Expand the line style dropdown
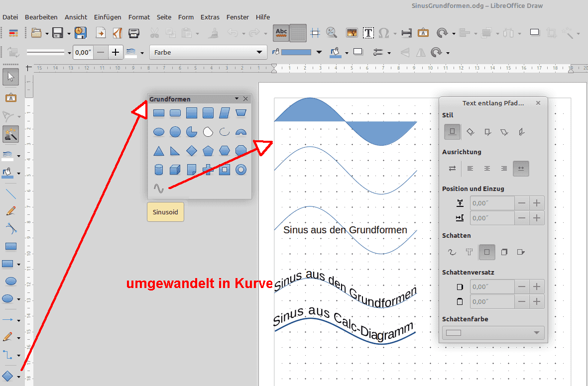Image resolution: width=588 pixels, height=386 pixels. (x=69, y=53)
